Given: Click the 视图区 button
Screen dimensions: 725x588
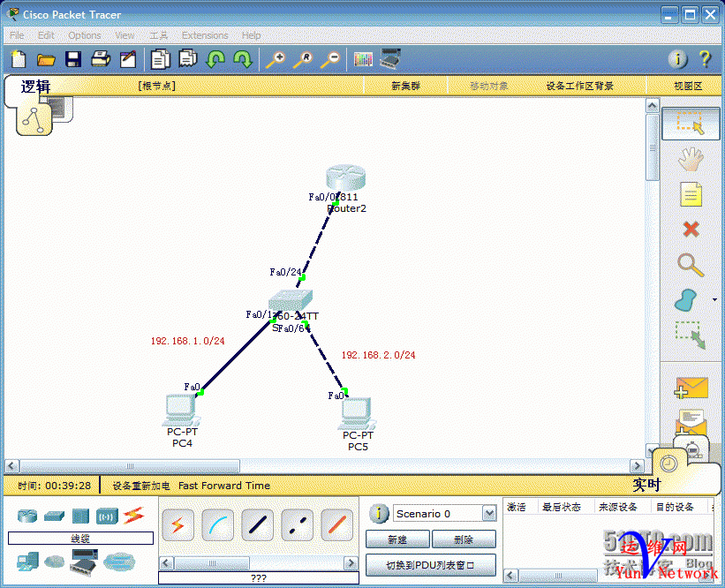Looking at the screenshot, I should (x=688, y=86).
